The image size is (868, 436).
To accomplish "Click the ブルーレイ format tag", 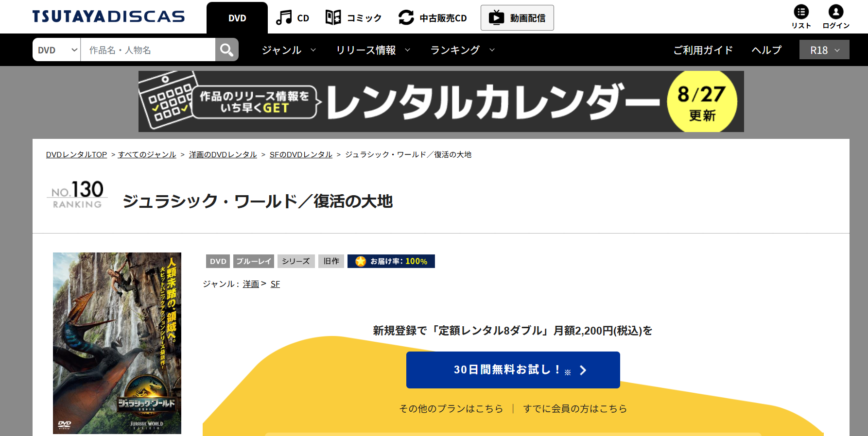I will pos(254,261).
